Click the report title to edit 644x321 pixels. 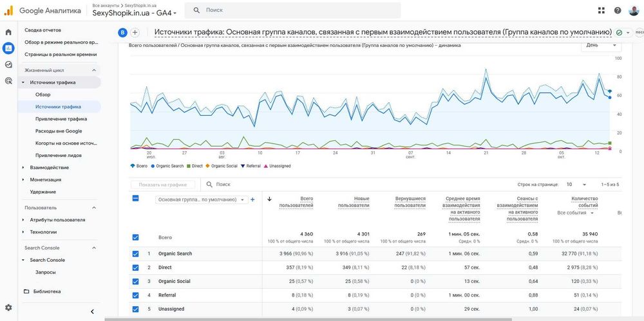[x=383, y=32]
